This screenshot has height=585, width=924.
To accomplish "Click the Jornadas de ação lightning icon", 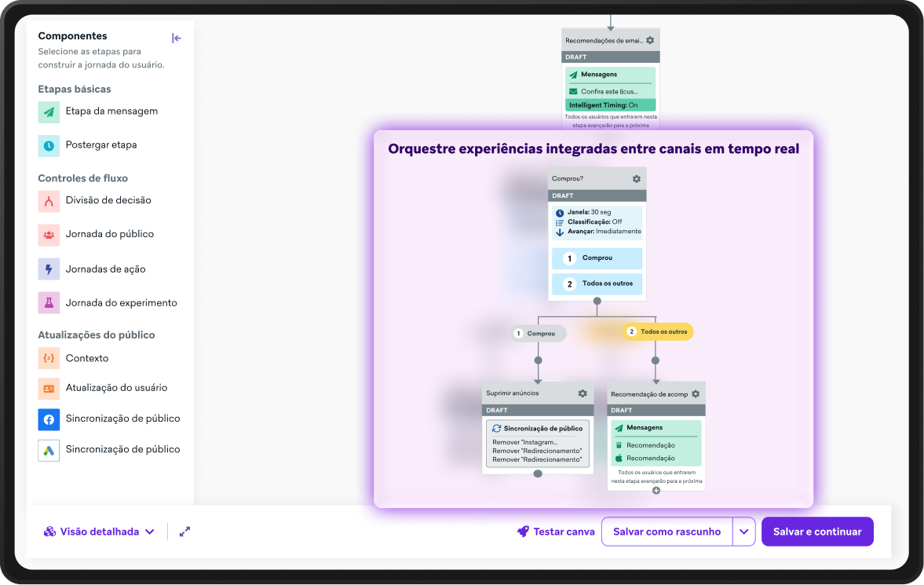I will coord(49,269).
